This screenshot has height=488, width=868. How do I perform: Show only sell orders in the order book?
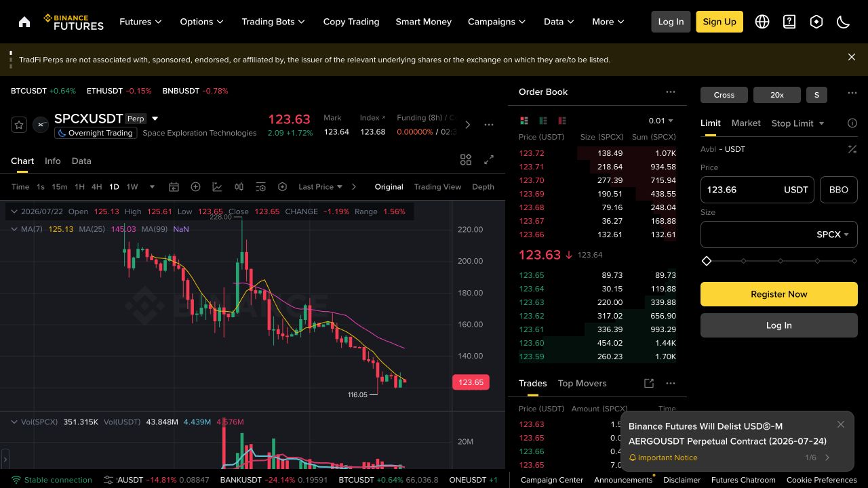pyautogui.click(x=562, y=121)
